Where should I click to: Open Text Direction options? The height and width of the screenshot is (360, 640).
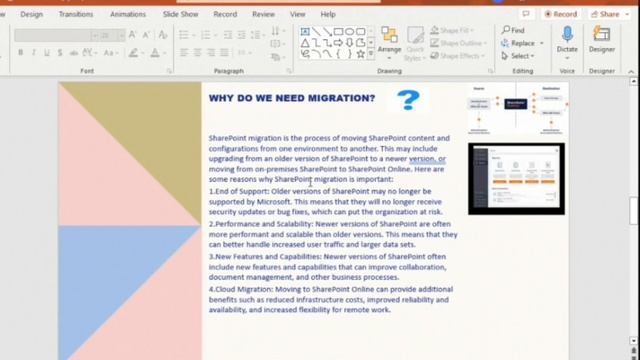point(278,31)
